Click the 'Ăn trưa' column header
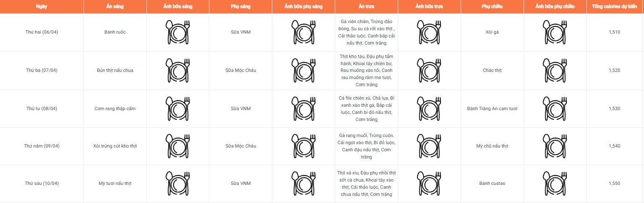This screenshot has height=203, width=644. click(x=366, y=7)
